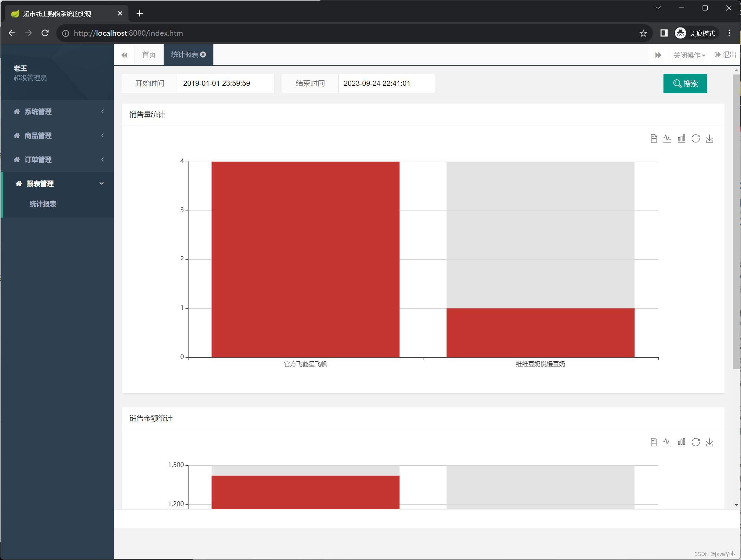Restore the 销售量统计 chart
This screenshot has width=741, height=560.
coord(696,139)
